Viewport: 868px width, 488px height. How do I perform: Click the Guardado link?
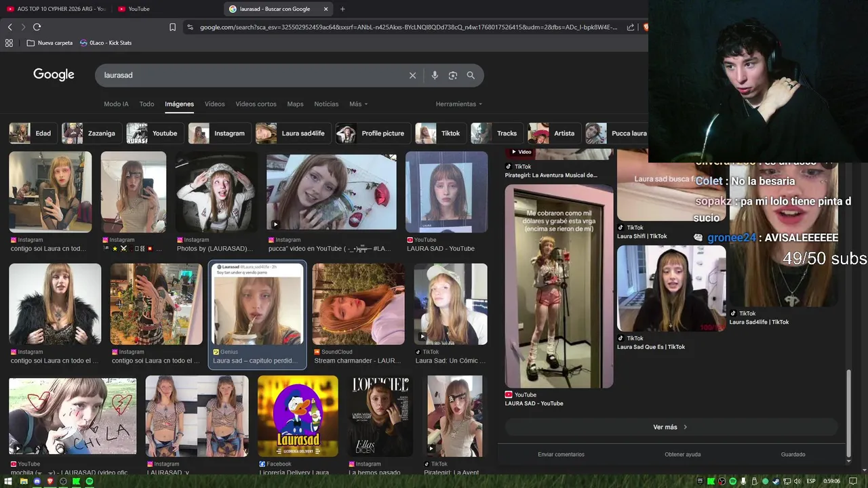click(x=793, y=455)
